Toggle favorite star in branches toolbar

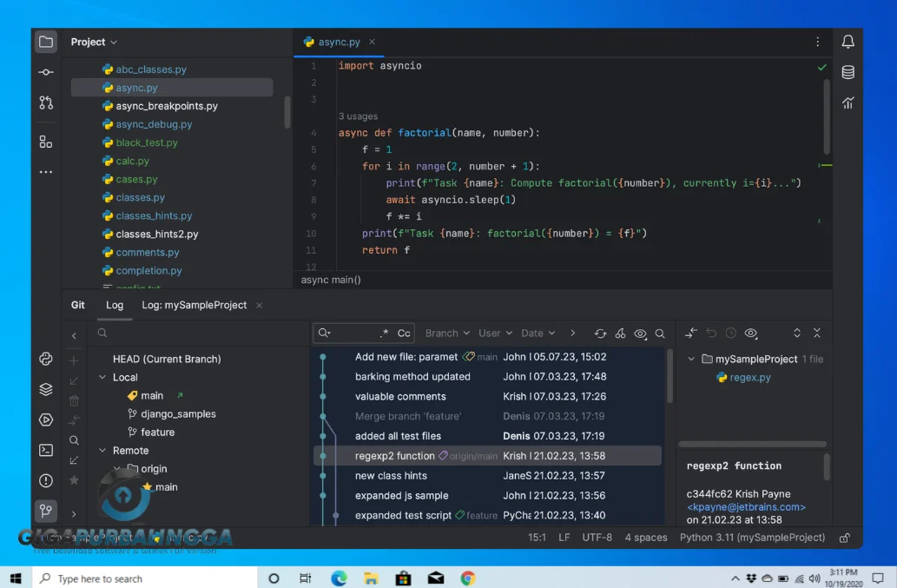[x=74, y=480]
